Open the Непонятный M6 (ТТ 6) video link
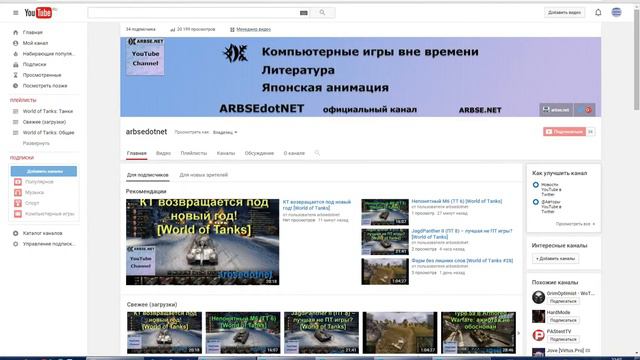The height and width of the screenshot is (360, 640). pyautogui.click(x=457, y=201)
